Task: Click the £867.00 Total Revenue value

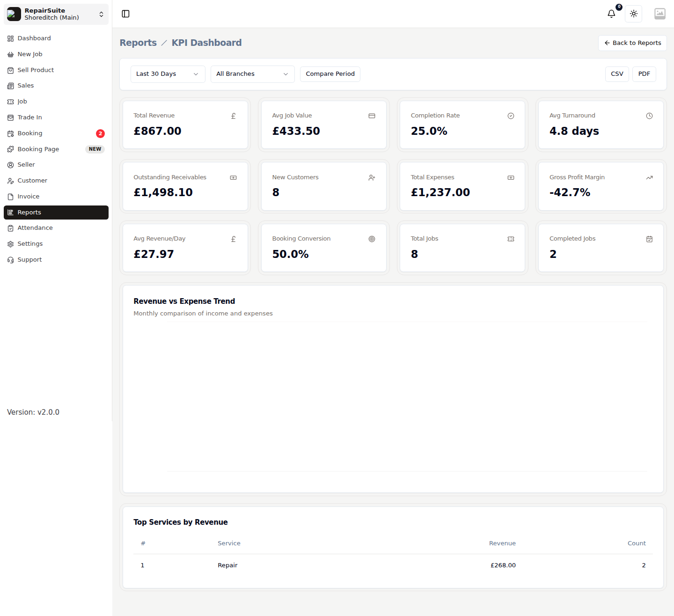Action: coord(157,131)
